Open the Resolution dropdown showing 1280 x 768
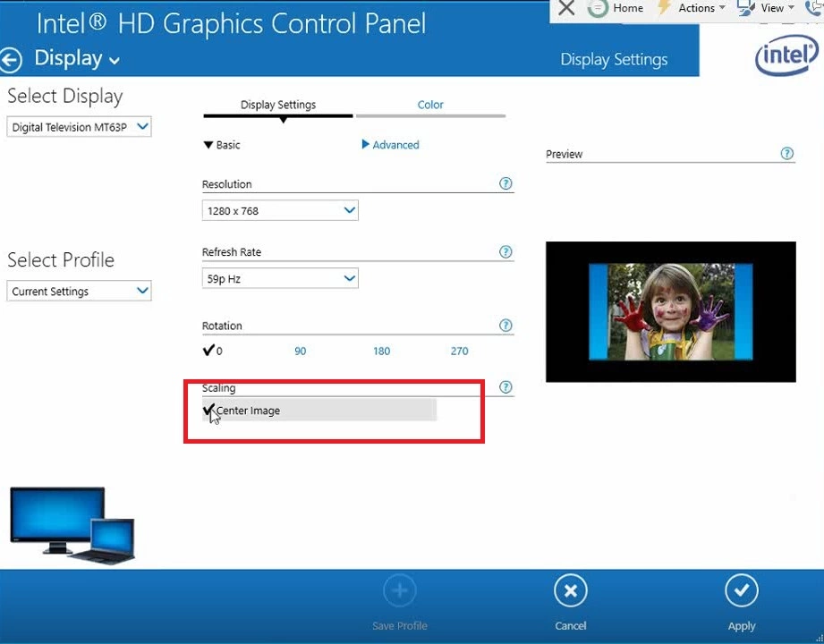 click(x=280, y=211)
